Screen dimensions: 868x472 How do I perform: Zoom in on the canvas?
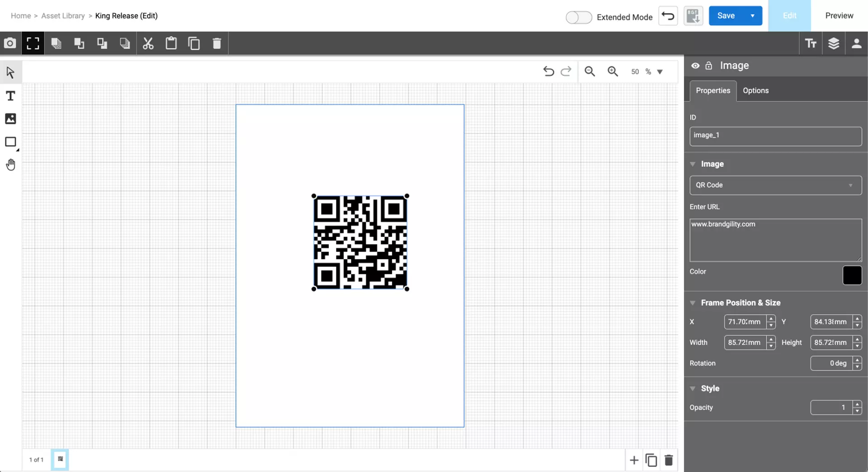point(613,71)
